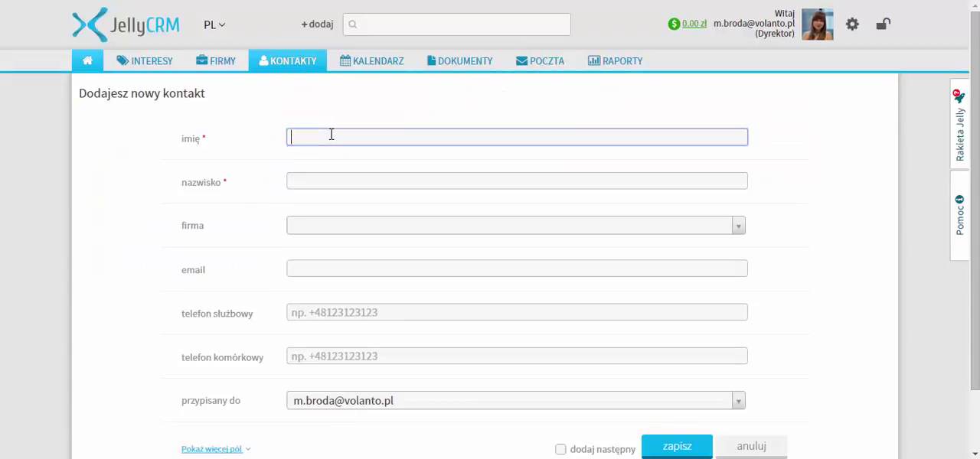Expand 'Pokaż więcej pól' section
The height and width of the screenshot is (459, 980).
coord(215,449)
